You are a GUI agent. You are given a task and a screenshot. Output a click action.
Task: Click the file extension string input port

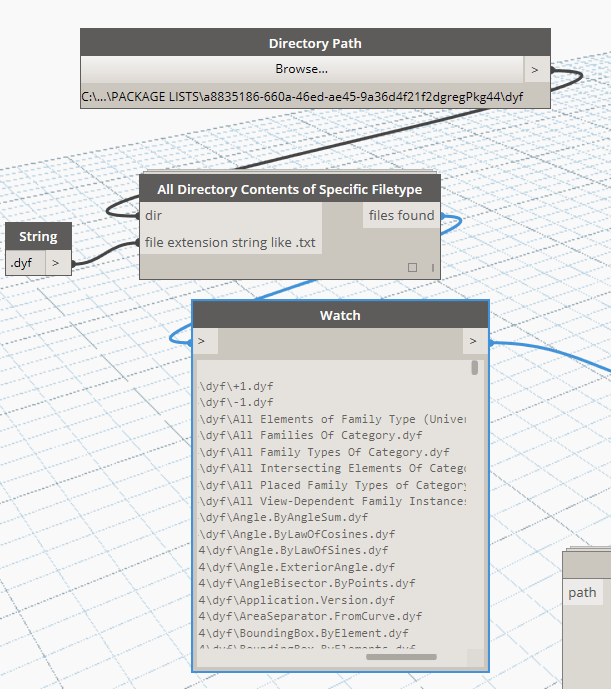pyautogui.click(x=231, y=242)
